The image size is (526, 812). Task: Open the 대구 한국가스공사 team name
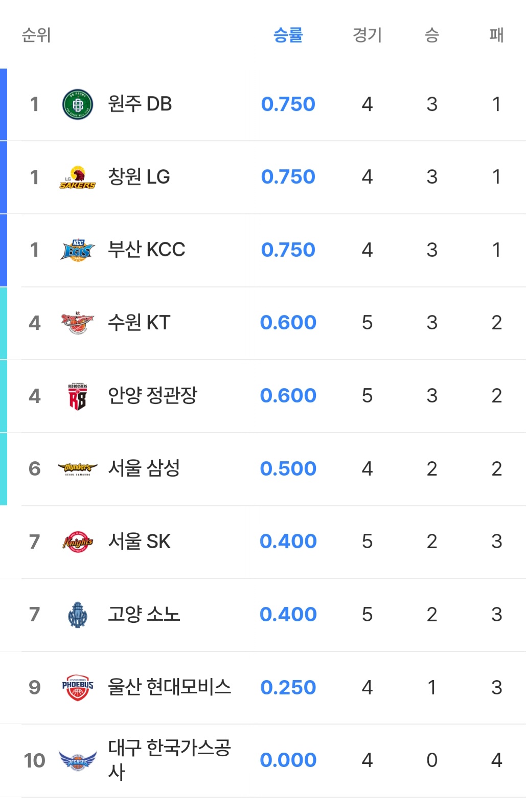(170, 760)
